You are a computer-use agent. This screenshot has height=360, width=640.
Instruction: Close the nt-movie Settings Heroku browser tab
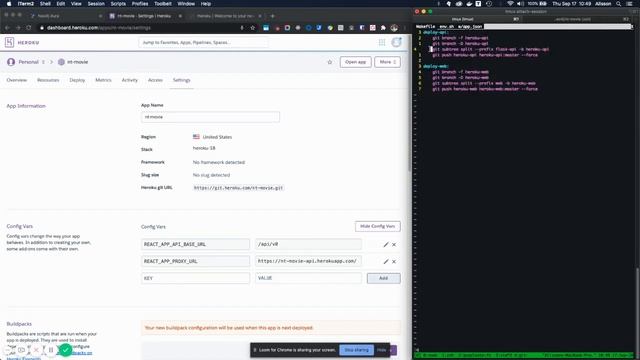[180, 16]
